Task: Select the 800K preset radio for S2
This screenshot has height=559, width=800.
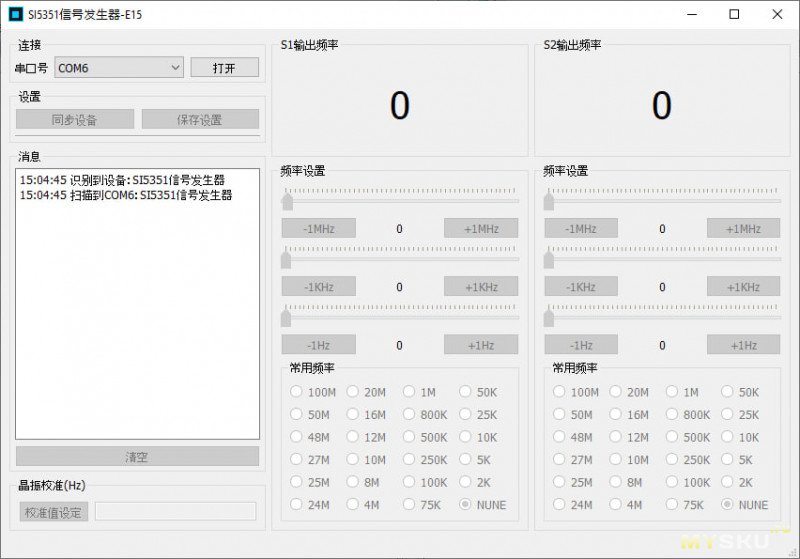Action: (x=672, y=415)
